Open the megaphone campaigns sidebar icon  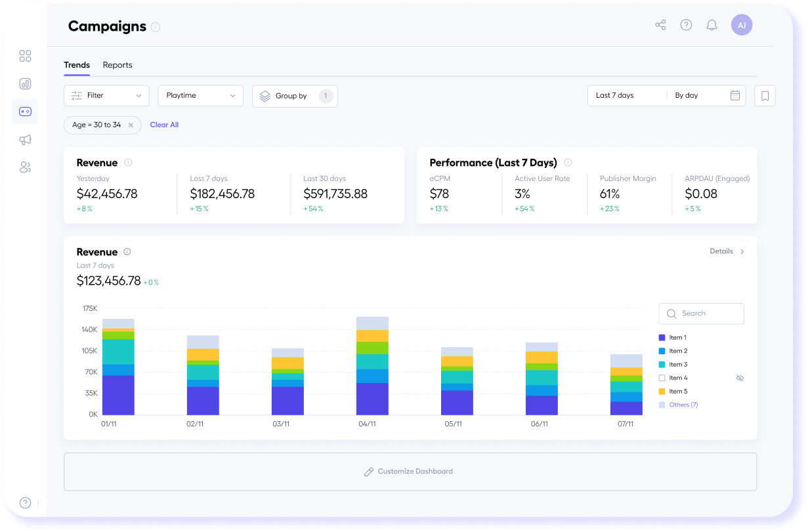[x=25, y=140]
